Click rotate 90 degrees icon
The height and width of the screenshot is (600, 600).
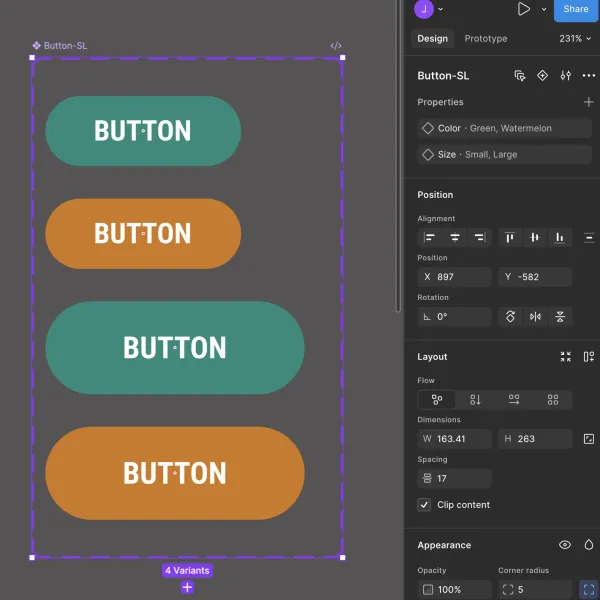(510, 316)
